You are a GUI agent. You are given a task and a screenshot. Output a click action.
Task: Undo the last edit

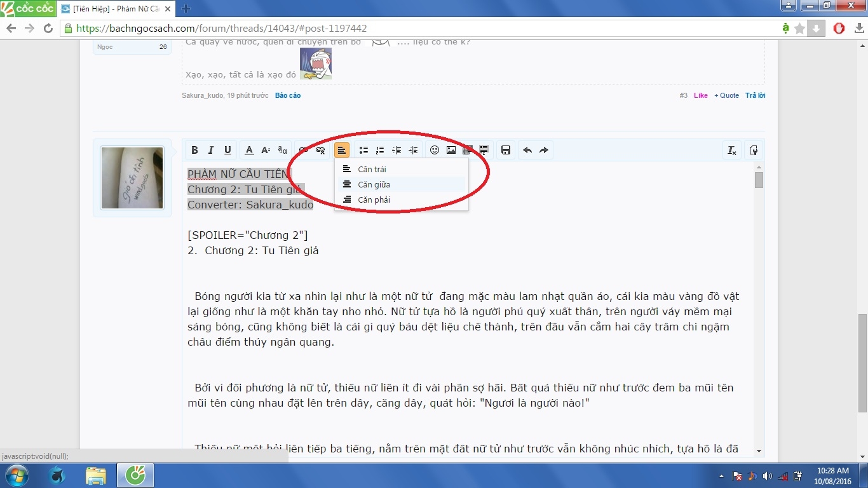tap(527, 151)
